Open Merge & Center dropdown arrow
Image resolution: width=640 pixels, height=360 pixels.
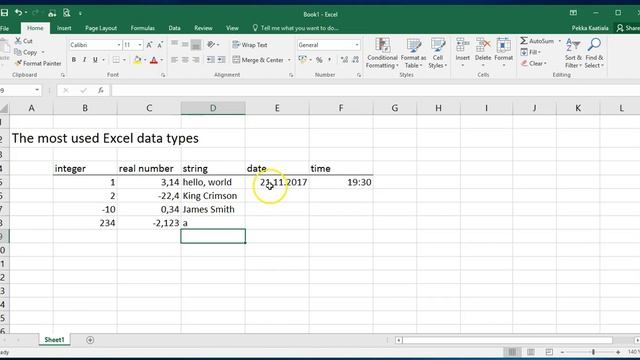(x=289, y=60)
